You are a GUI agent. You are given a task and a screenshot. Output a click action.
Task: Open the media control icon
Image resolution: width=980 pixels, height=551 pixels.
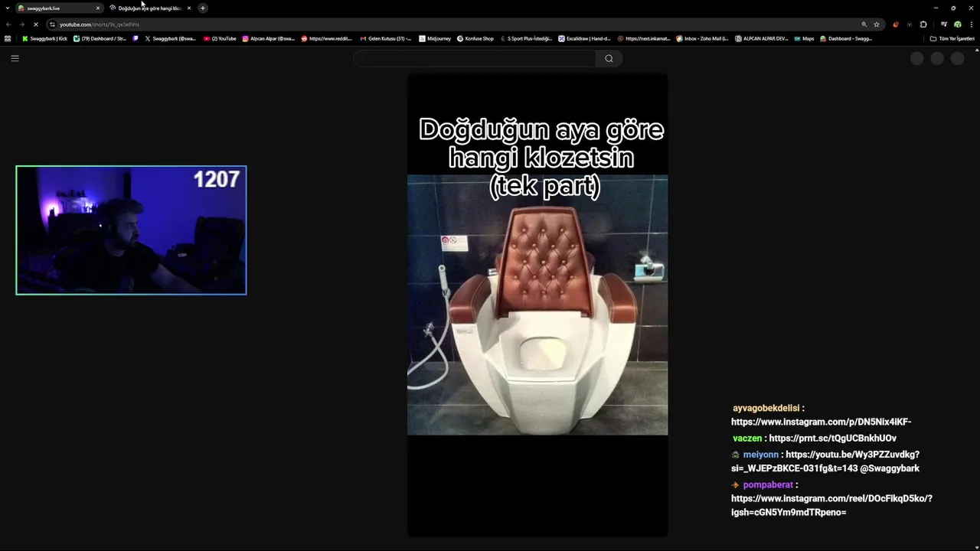point(944,24)
